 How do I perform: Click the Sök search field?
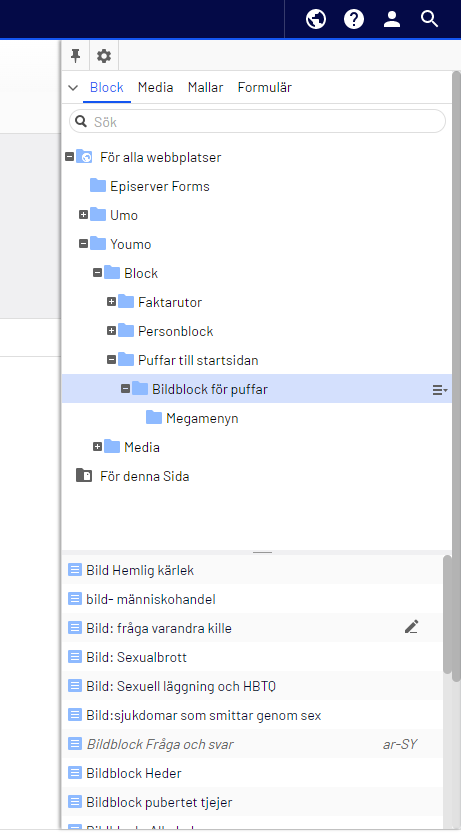pos(257,121)
